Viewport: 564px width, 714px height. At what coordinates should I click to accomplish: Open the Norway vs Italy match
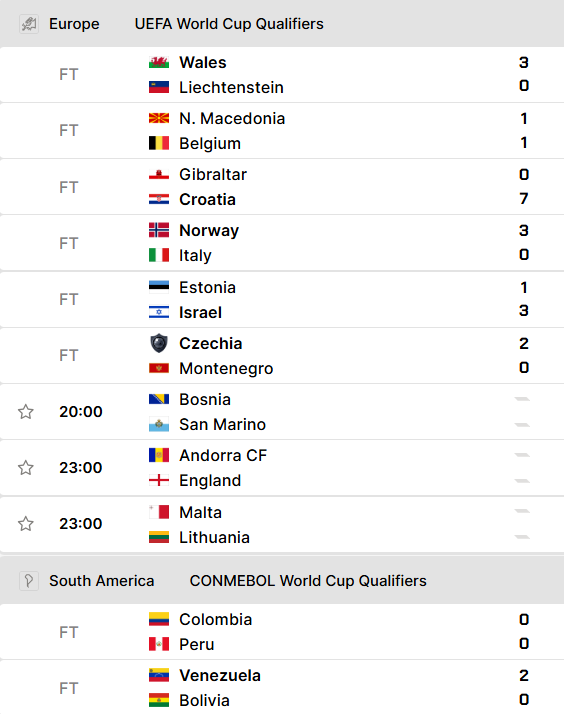pyautogui.click(x=282, y=243)
